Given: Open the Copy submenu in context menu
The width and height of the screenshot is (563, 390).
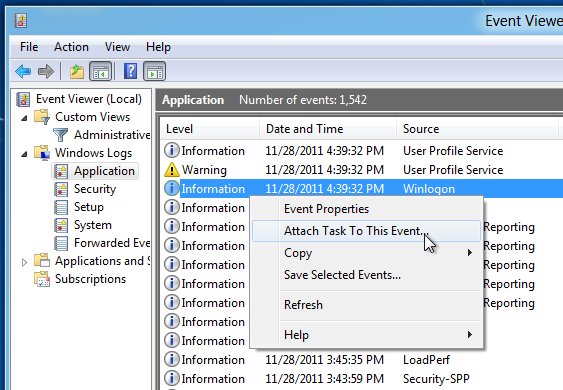Looking at the screenshot, I should click(367, 253).
